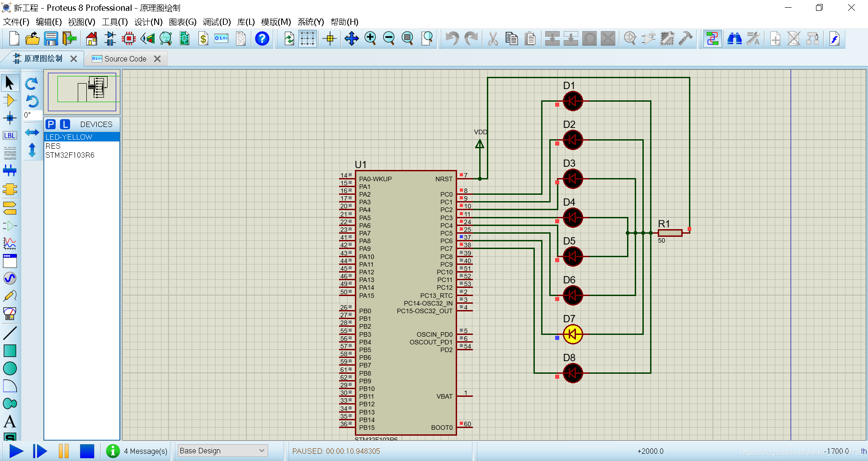
Task: Click the pan/center view arrows icon
Action: pos(351,38)
